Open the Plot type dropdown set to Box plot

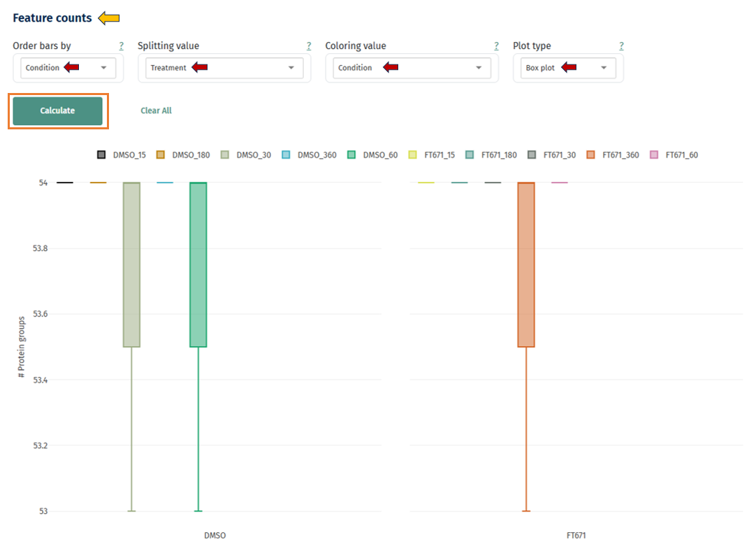coord(567,68)
